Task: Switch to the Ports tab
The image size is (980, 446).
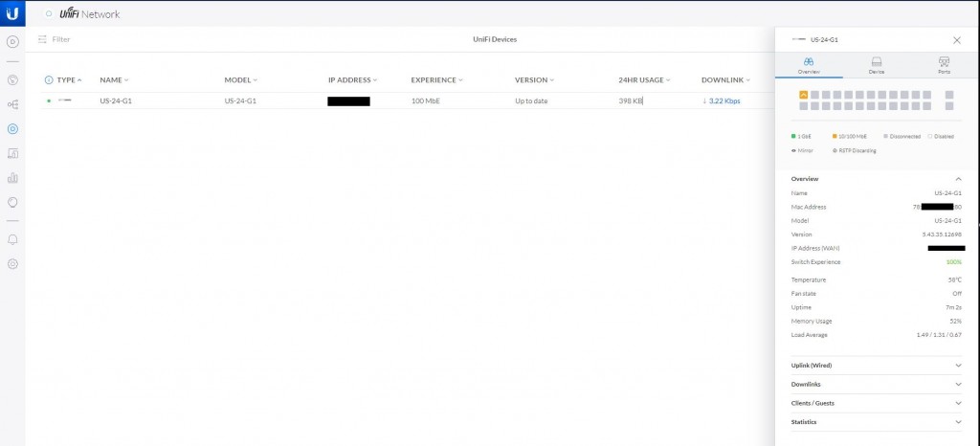Action: point(944,66)
